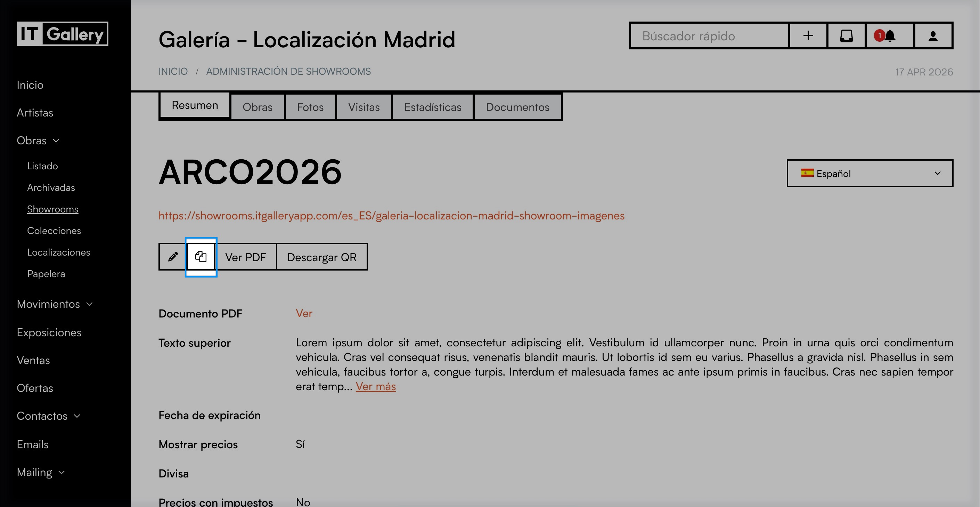Open the Documentos tab
Screen dimensions: 980x507
coord(517,107)
